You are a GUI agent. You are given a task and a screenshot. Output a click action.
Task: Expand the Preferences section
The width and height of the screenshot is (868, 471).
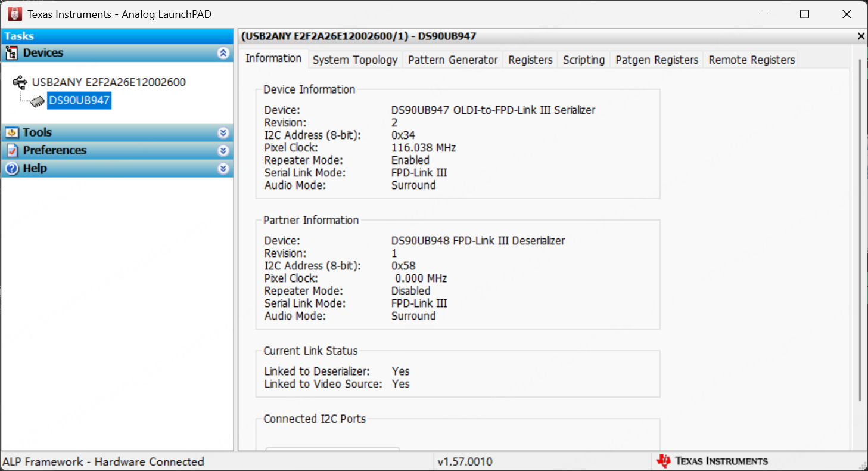coord(223,150)
